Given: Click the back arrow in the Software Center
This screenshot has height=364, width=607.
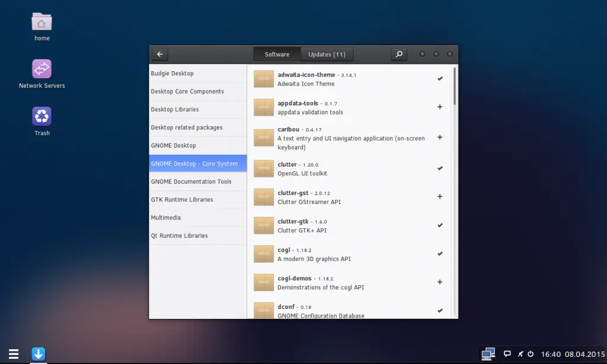Looking at the screenshot, I should point(159,53).
